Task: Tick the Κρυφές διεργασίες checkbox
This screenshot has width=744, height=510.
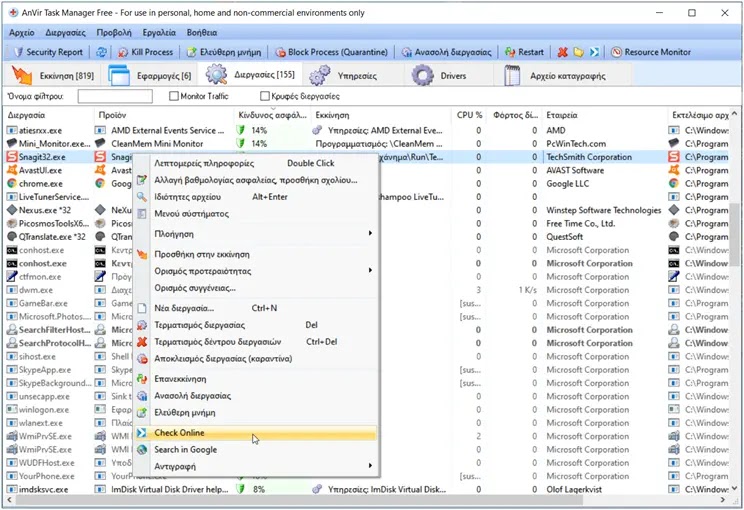Action: point(265,96)
